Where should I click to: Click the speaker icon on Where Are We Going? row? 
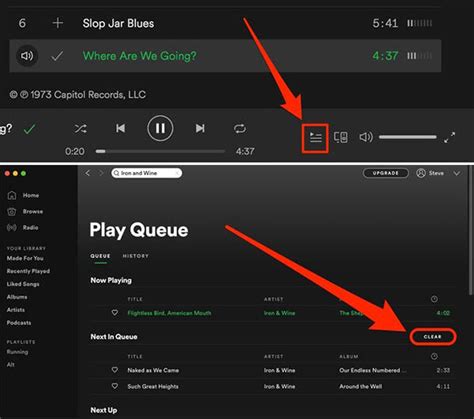pos(27,56)
